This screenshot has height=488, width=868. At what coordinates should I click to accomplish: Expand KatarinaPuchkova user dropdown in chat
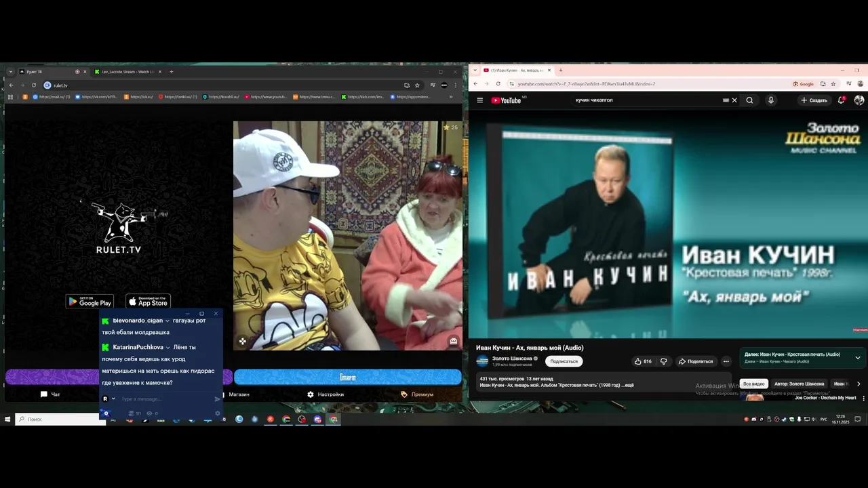pyautogui.click(x=168, y=348)
